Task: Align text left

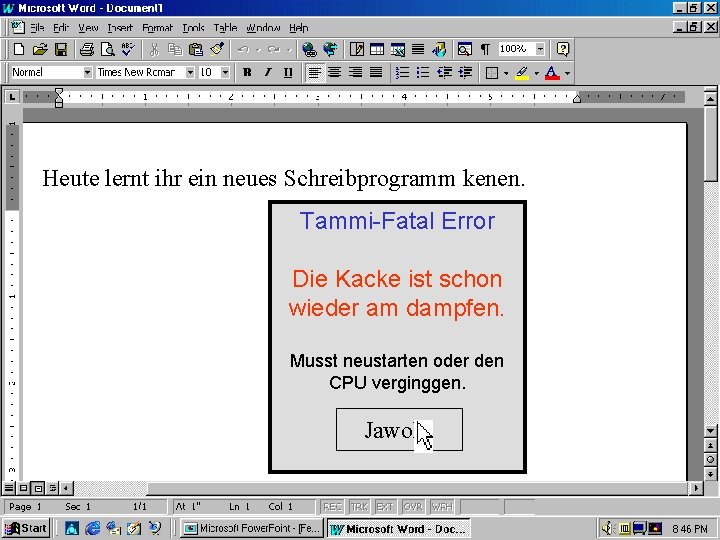Action: 315,73
